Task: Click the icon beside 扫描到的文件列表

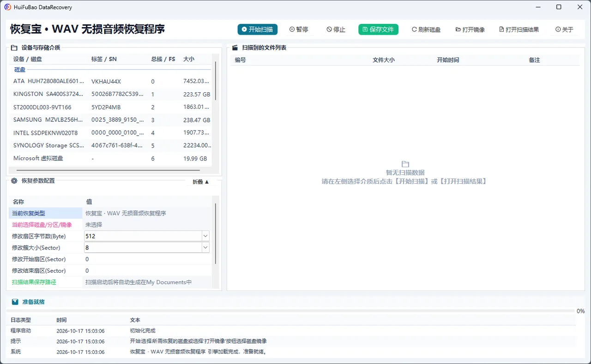Action: [x=235, y=48]
